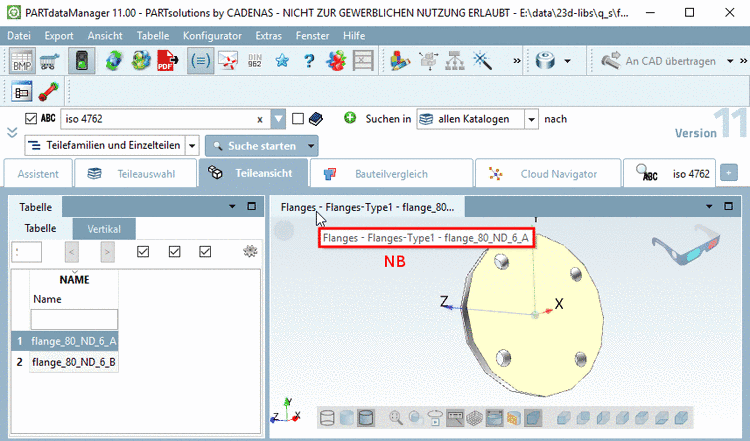Click the hierarchy tree structure icon
The width and height of the screenshot is (750, 441).
click(455, 61)
